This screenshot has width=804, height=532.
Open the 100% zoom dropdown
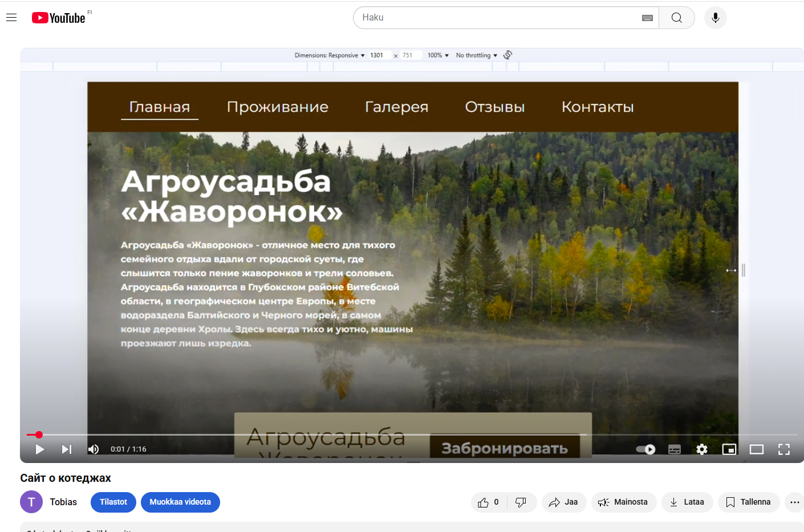437,55
